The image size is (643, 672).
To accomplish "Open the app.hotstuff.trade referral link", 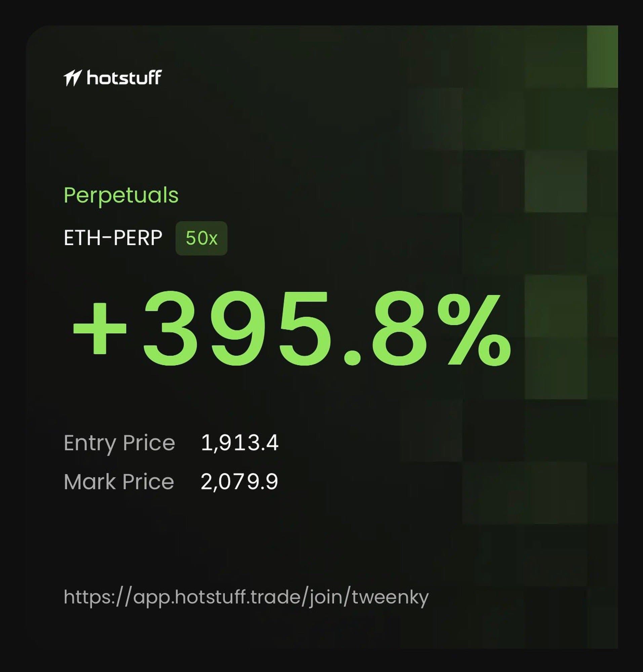I will click(246, 598).
